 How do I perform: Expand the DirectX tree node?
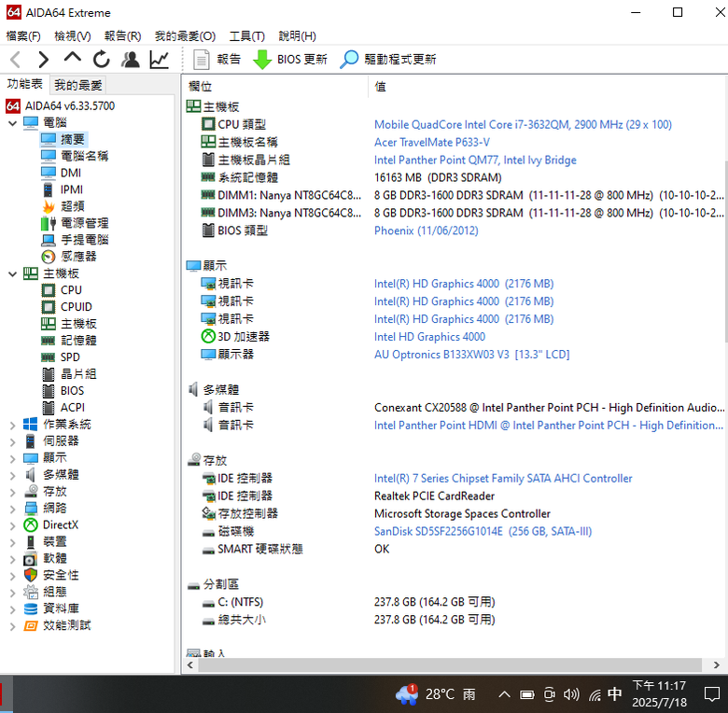pos(13,525)
